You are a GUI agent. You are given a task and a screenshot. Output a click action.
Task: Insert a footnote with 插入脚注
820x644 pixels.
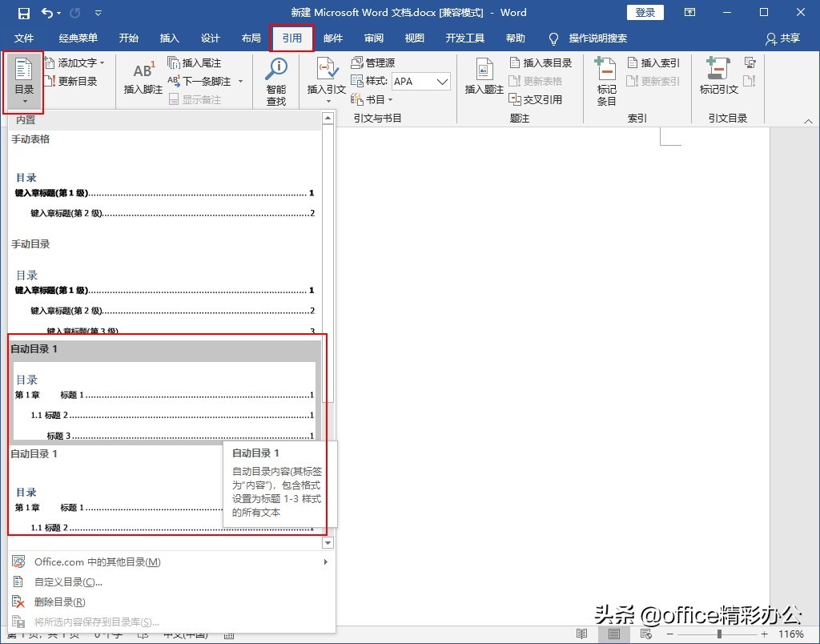(x=143, y=78)
